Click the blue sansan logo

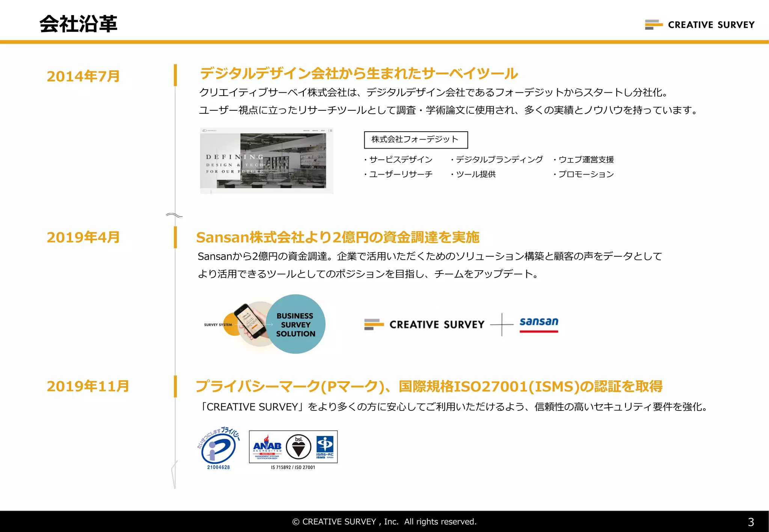(x=539, y=325)
